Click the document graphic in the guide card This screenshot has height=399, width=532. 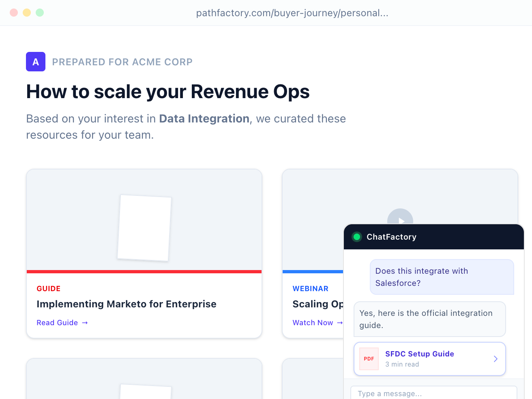144,228
